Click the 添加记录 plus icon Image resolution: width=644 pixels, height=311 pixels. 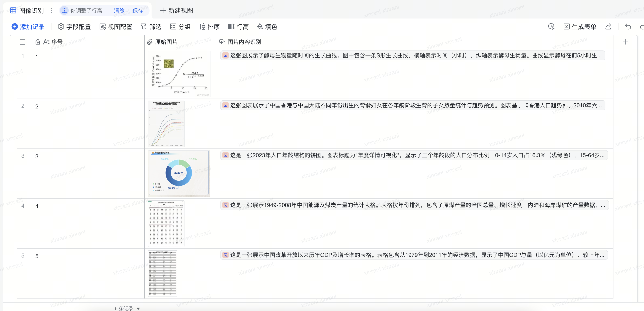15,27
